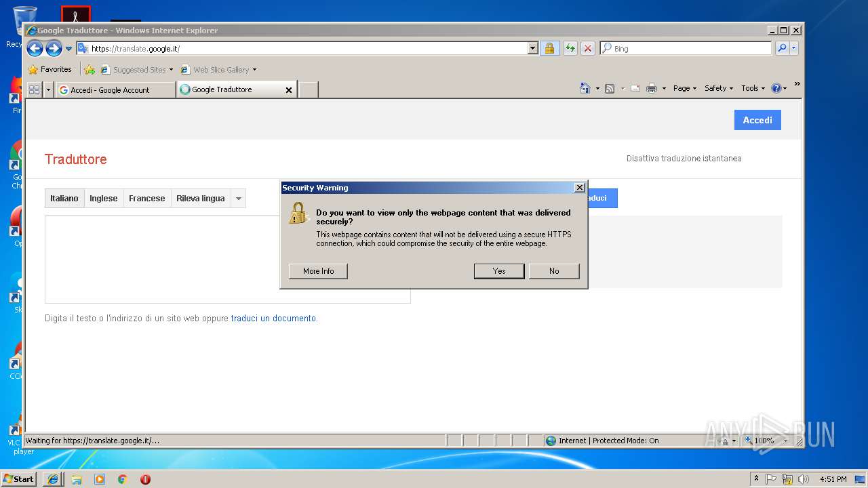Click No in Security Warning dialog
This screenshot has width=868, height=488.
(554, 271)
